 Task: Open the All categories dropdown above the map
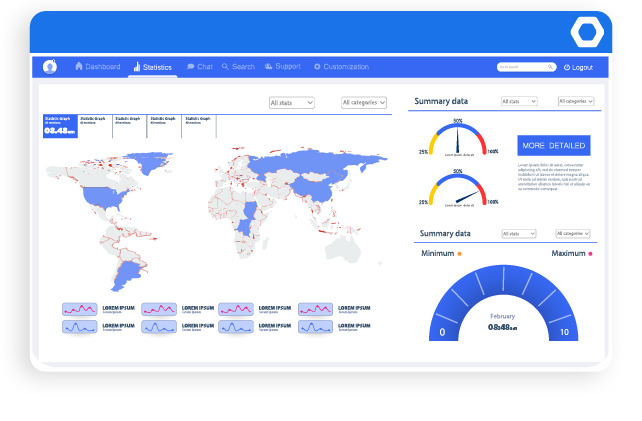click(364, 102)
